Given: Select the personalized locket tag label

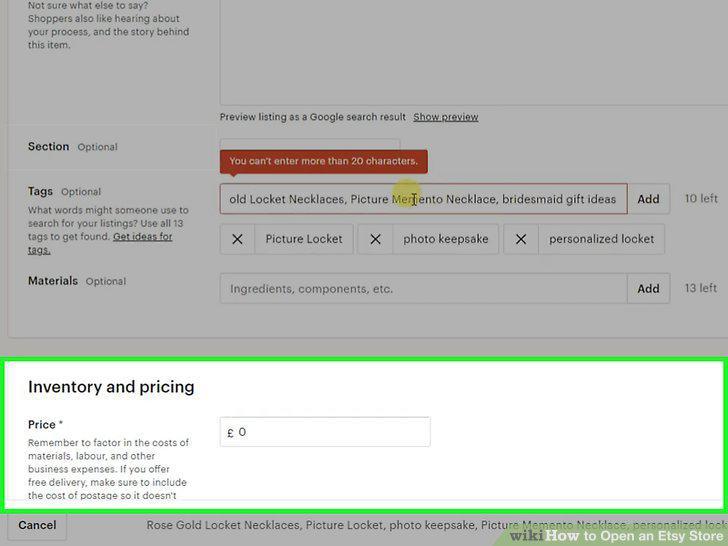Looking at the screenshot, I should (601, 239).
